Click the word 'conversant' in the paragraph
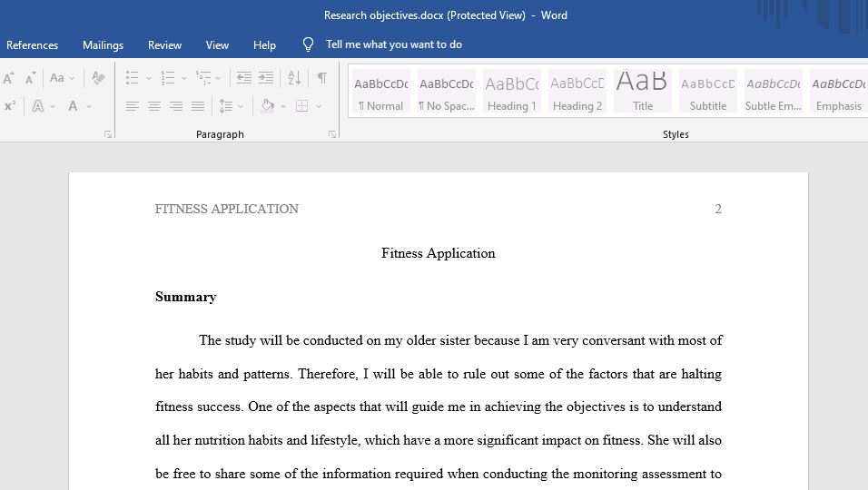Screen dimensions: 868x490 click(x=614, y=340)
